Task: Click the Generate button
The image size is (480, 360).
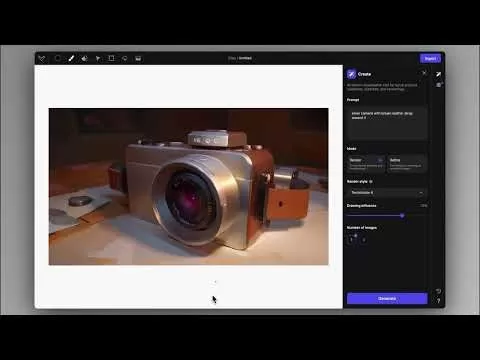Action: [x=387, y=298]
